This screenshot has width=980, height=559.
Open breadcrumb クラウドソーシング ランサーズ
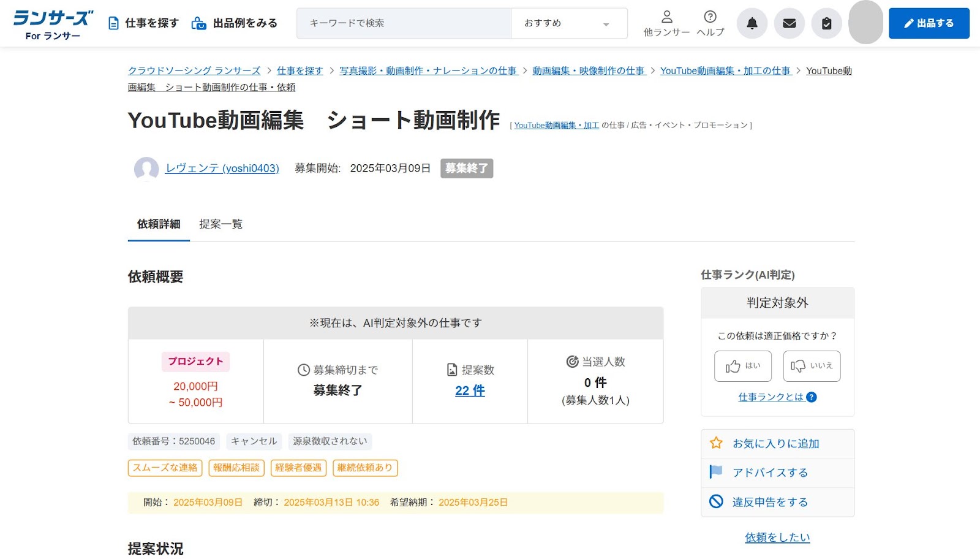coord(194,71)
